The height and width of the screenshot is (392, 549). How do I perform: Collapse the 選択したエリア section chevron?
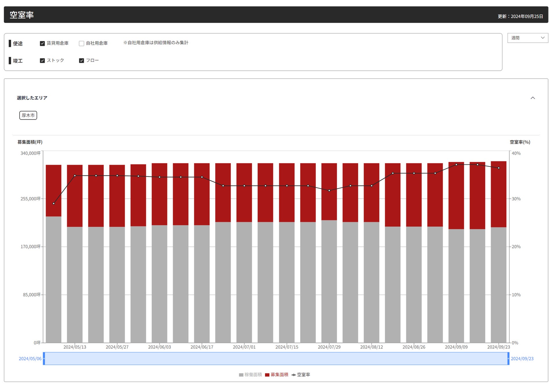point(533,98)
